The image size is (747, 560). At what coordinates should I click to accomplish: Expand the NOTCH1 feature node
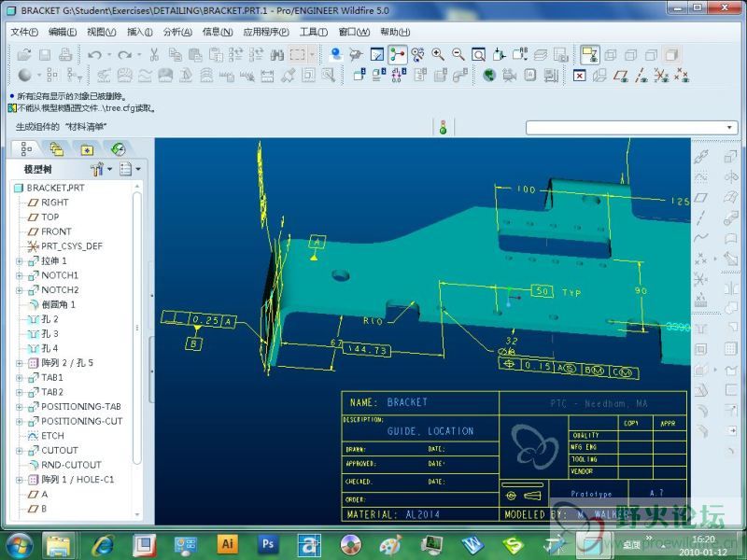(19, 275)
